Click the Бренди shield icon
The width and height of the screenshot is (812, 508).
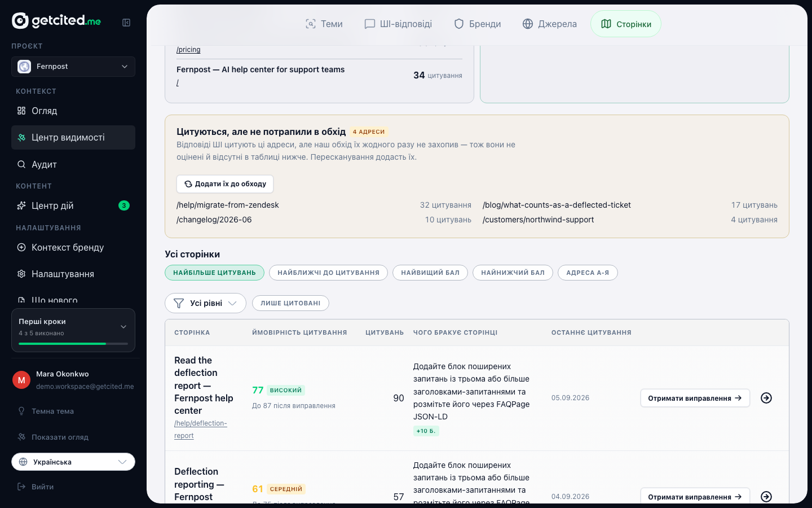coord(459,24)
